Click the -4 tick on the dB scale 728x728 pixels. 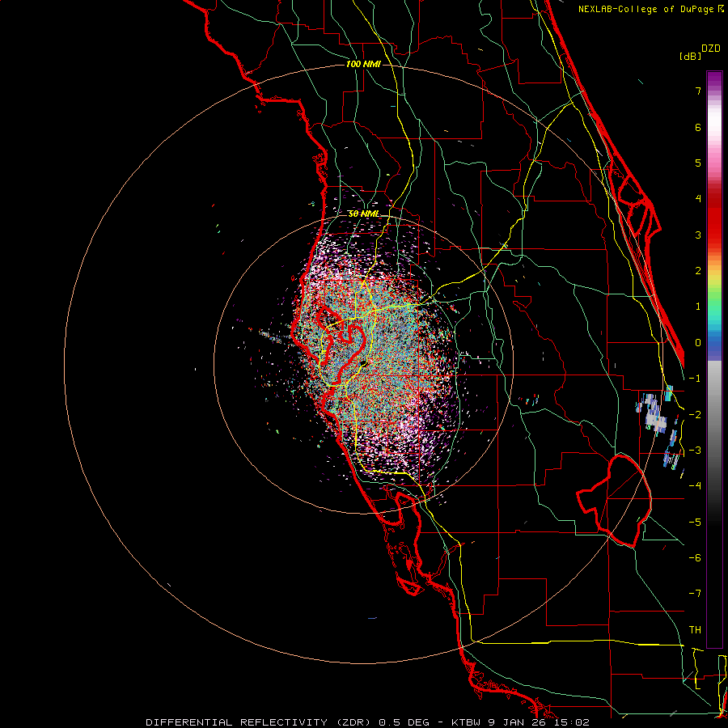tap(695, 486)
